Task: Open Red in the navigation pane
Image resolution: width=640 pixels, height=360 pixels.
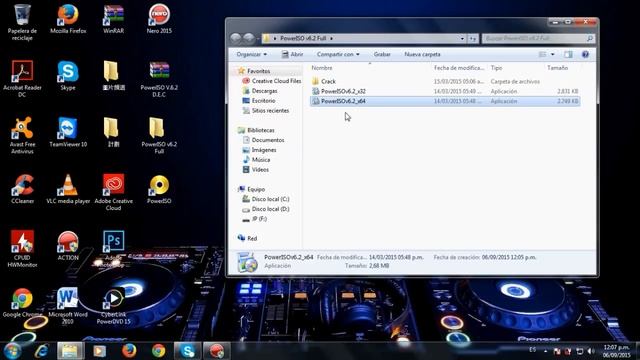Action: click(x=247, y=238)
